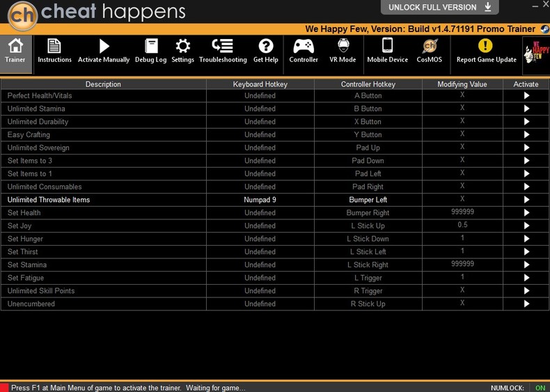
Task: Click keyboard hotkey for Set Fatigue
Action: pos(260,278)
